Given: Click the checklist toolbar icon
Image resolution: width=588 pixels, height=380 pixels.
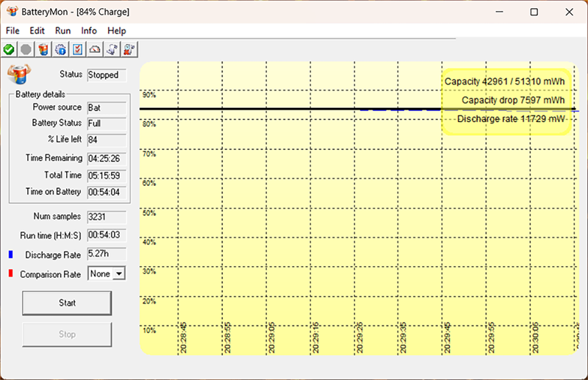Looking at the screenshot, I should click(x=78, y=49).
